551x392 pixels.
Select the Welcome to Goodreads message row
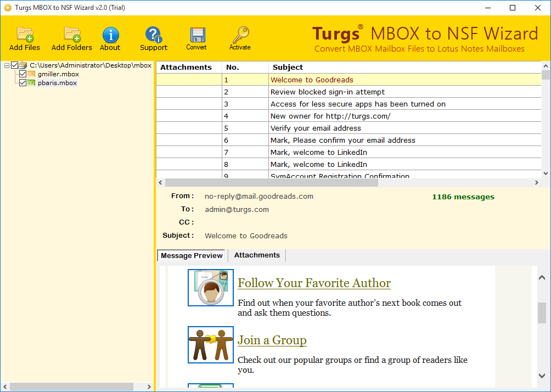pos(348,80)
